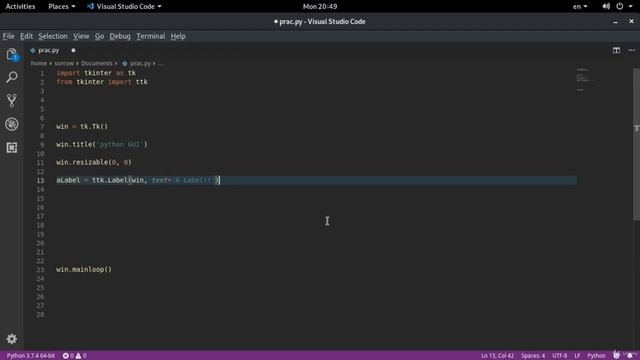Select Python 3.7.4 64-bit interpreter
The image size is (640, 360).
[31, 356]
